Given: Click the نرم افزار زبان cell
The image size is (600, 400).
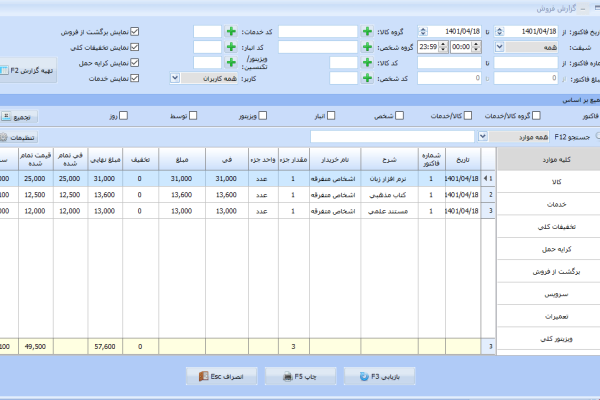Looking at the screenshot, I should (389, 179).
